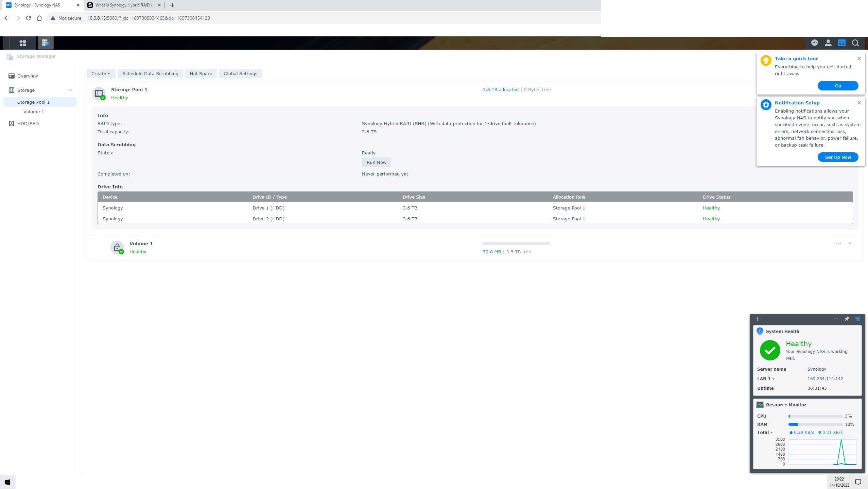Click the Volume 1 usage bar

(x=516, y=243)
